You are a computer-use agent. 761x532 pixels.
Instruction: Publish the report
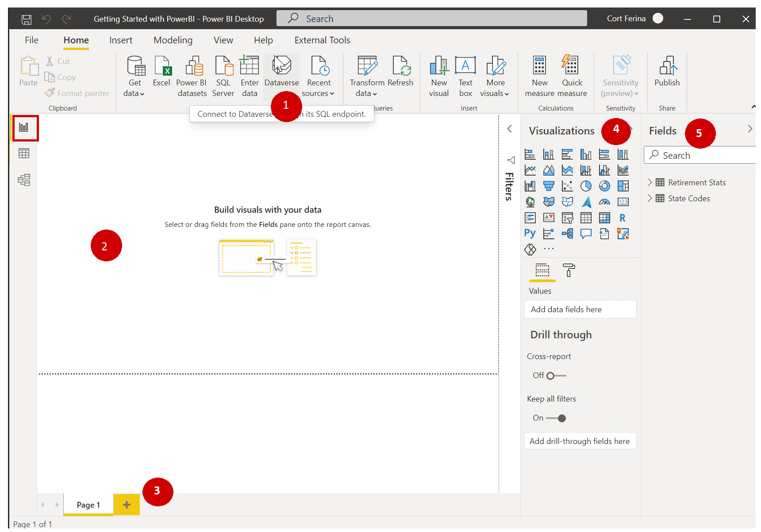(x=667, y=72)
